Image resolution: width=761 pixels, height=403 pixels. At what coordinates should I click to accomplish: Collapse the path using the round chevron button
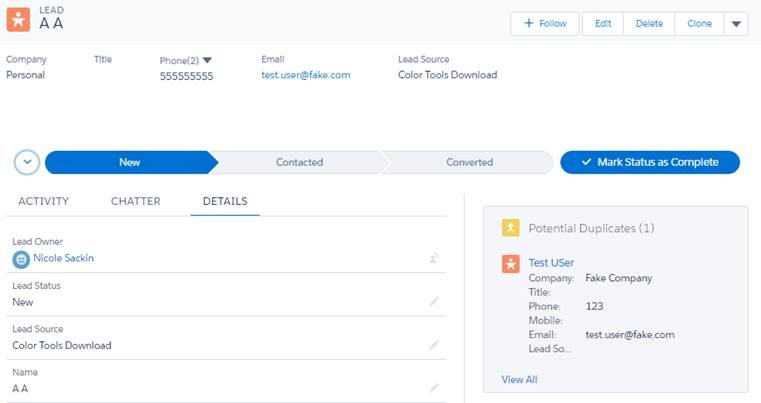pyautogui.click(x=27, y=162)
